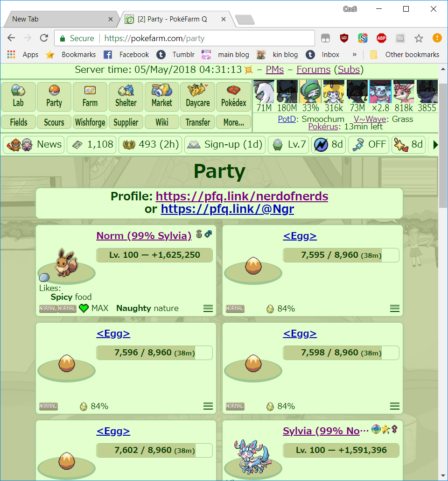Expand the hamburger menu on Norm's card
Screen dimensions: 448x481
tap(208, 308)
